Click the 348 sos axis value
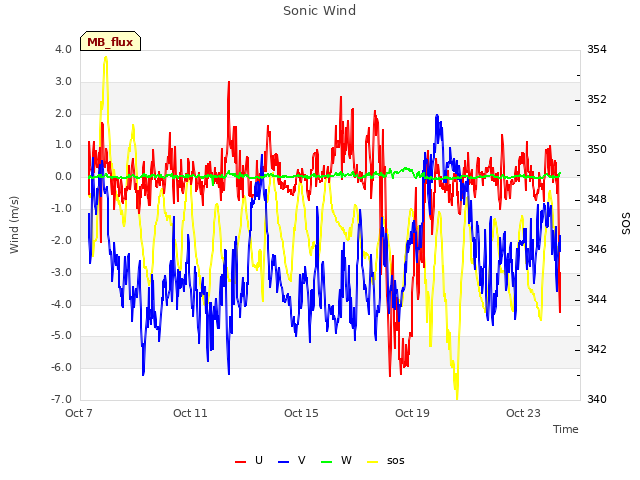Image resolution: width=640 pixels, height=480 pixels. [597, 199]
